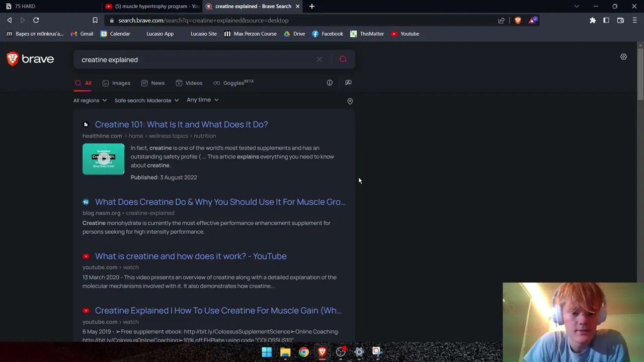Screen dimensions: 644x362
Task: Open the Any time filter dropdown
Action: coord(202,100)
